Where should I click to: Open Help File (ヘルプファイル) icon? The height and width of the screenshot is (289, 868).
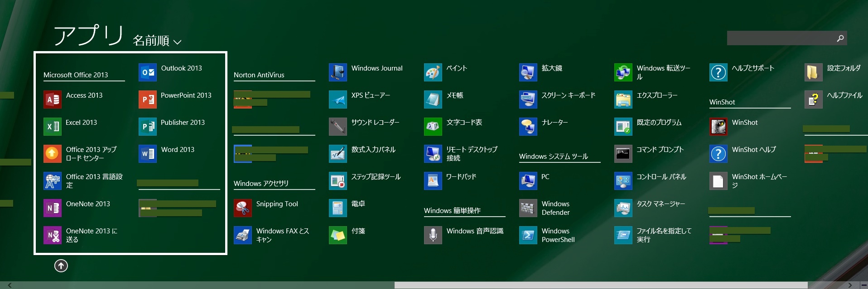tap(814, 99)
